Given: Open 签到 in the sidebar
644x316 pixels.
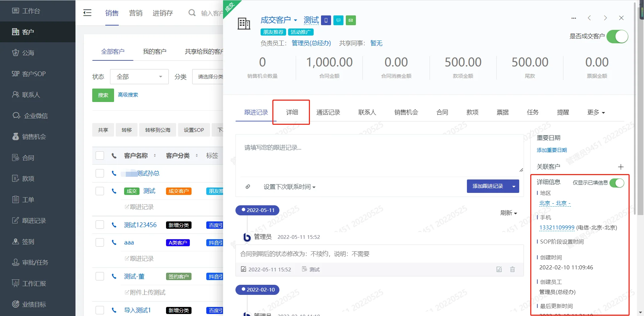Looking at the screenshot, I should [x=38, y=242].
